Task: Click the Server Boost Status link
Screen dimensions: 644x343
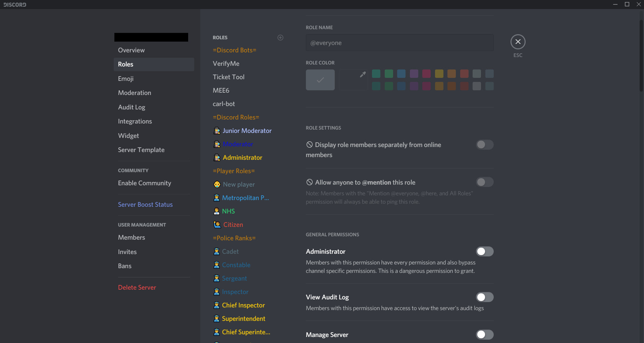Action: coord(145,205)
